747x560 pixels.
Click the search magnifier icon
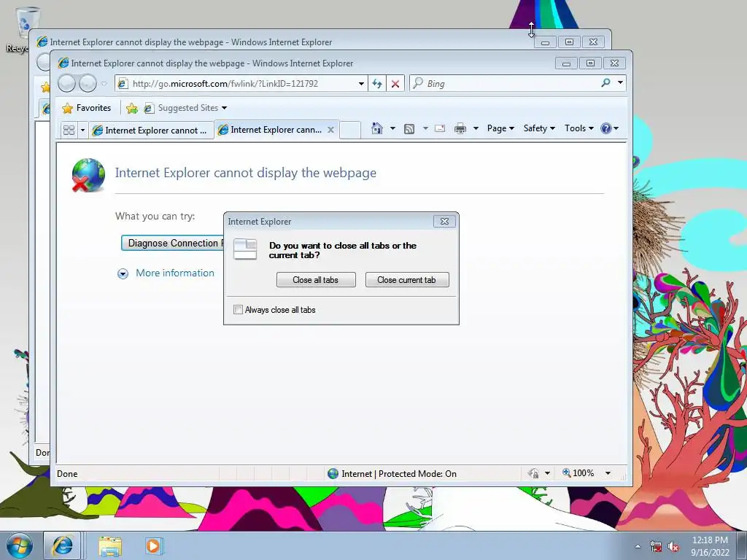(x=605, y=83)
